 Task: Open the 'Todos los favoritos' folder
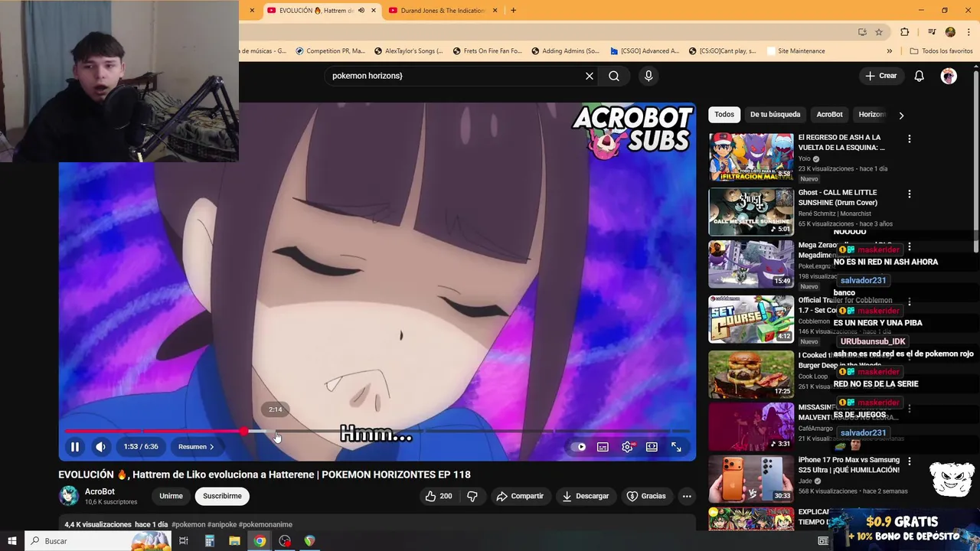click(941, 51)
